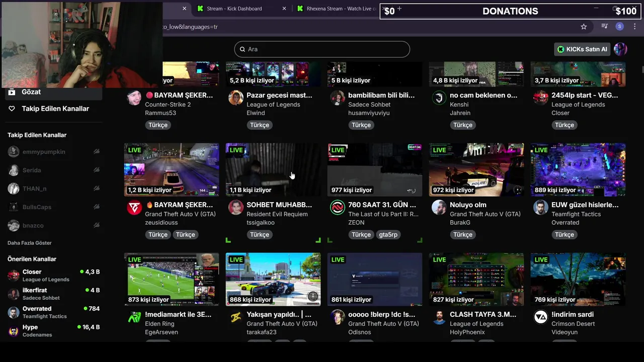
Task: Open stream title 'Noluyo olm'
Action: 468,205
